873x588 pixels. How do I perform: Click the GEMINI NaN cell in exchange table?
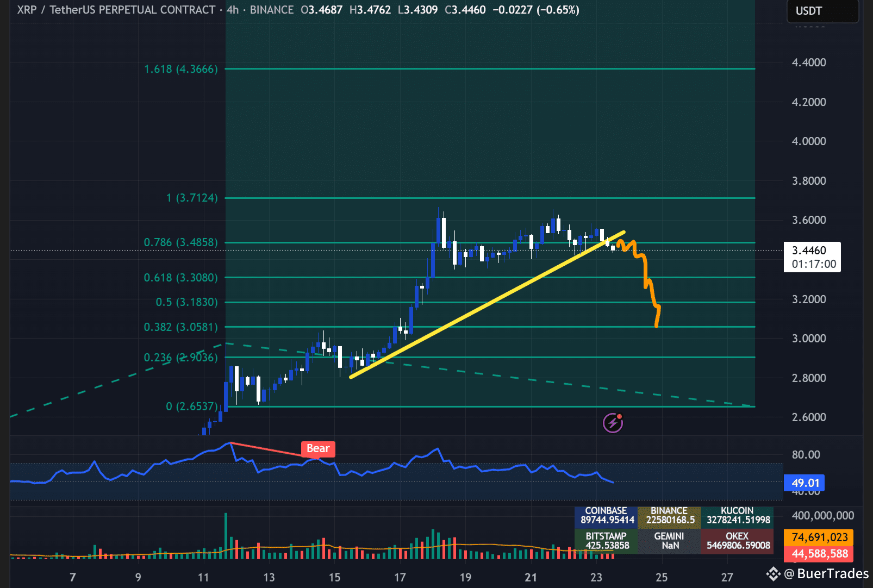pyautogui.click(x=670, y=541)
